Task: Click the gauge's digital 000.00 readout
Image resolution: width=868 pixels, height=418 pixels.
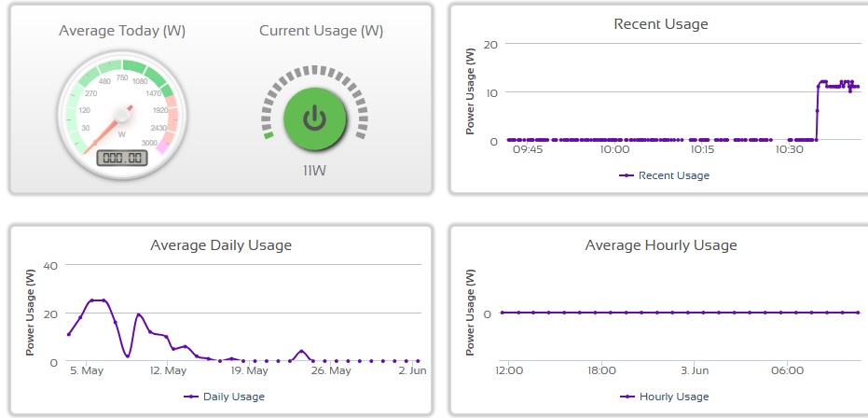Action: coord(122,157)
